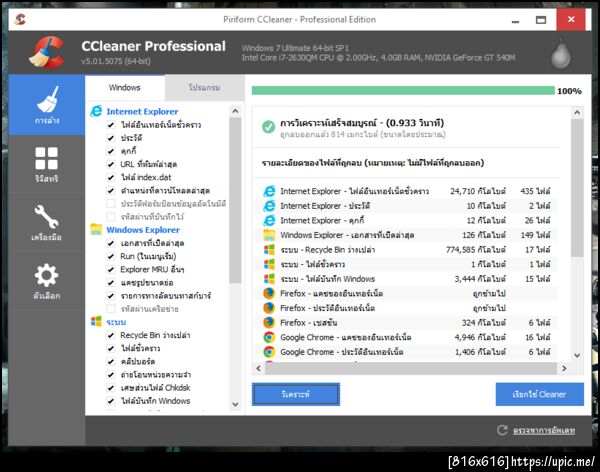Toggle the index.dat files checkbox
Screen dimensions: 600x472
point(111,177)
